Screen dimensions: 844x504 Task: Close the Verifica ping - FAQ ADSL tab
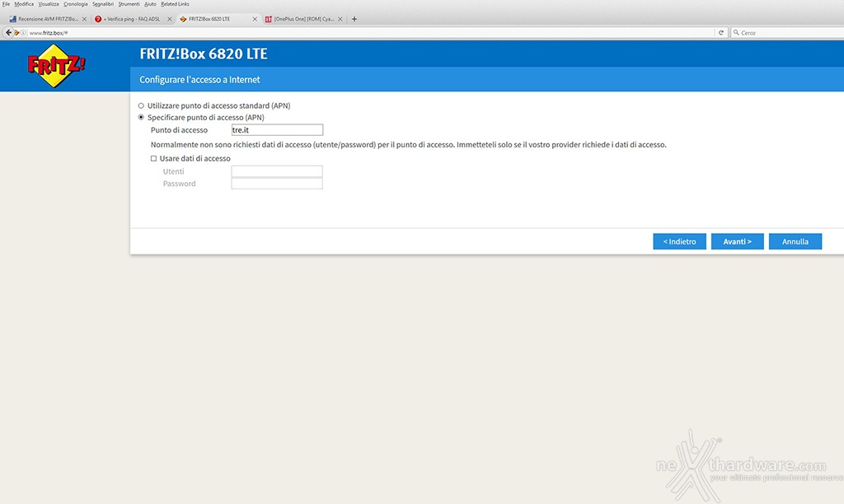click(x=170, y=19)
